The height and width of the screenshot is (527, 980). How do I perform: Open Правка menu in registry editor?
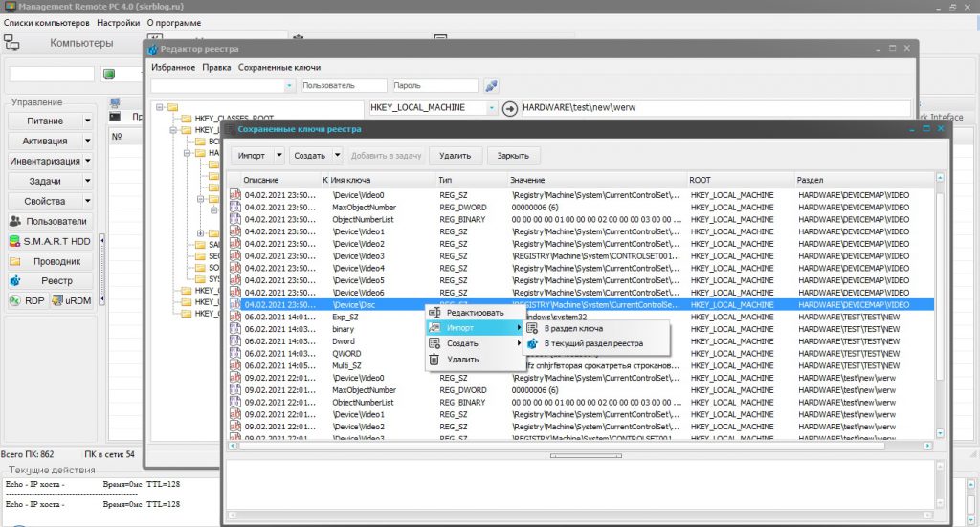tap(216, 68)
